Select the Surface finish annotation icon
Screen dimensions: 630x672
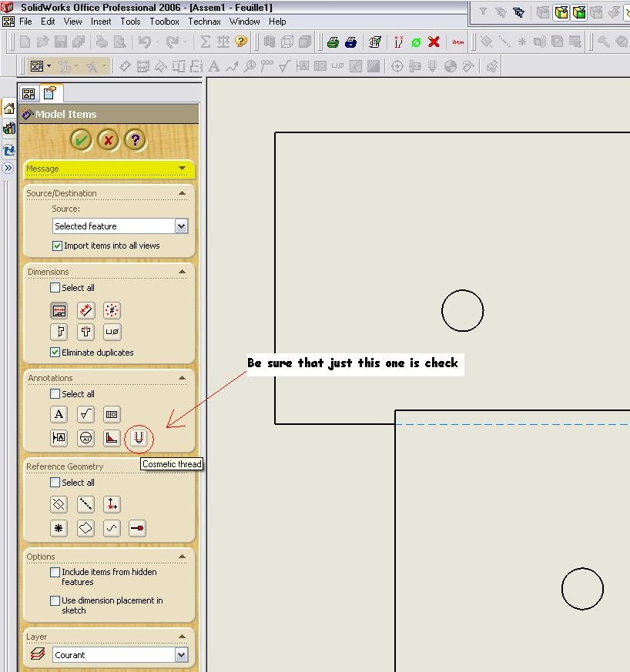coord(85,414)
